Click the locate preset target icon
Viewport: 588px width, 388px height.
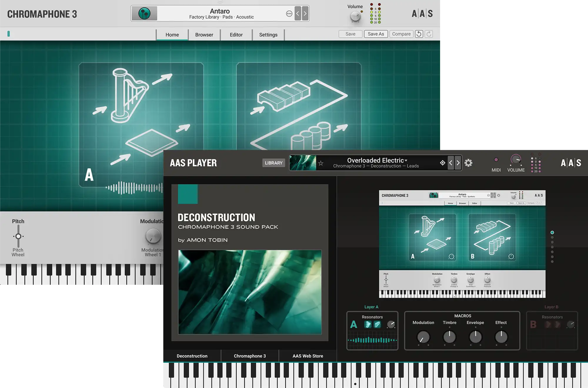tap(442, 163)
